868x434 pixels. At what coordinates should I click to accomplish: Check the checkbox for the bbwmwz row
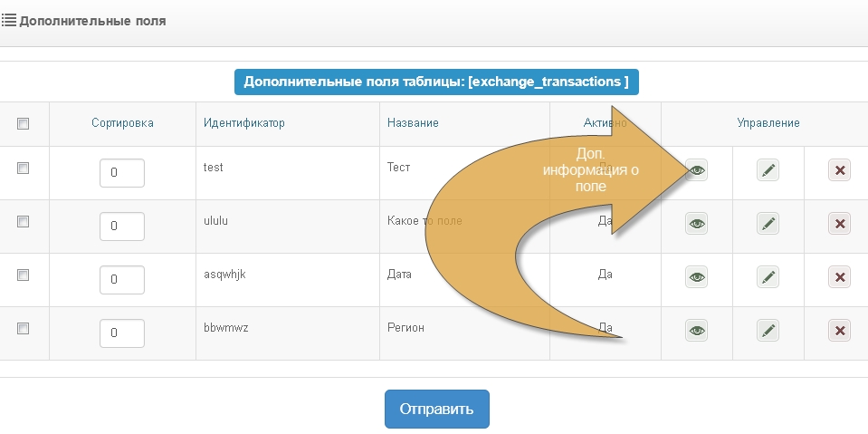24,328
